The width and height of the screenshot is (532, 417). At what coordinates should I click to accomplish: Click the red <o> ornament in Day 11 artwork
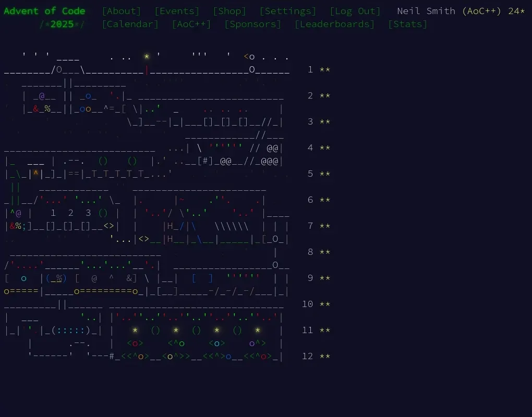pyautogui.click(x=135, y=343)
